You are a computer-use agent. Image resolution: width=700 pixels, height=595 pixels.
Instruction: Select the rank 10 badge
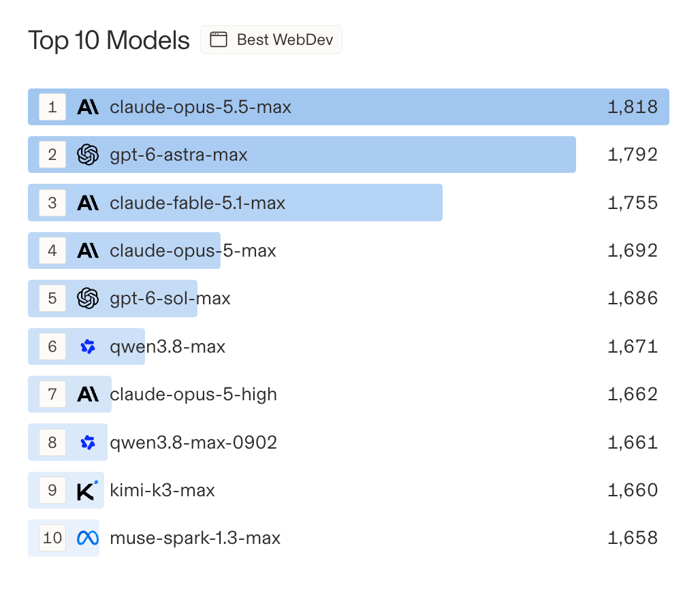coord(52,538)
